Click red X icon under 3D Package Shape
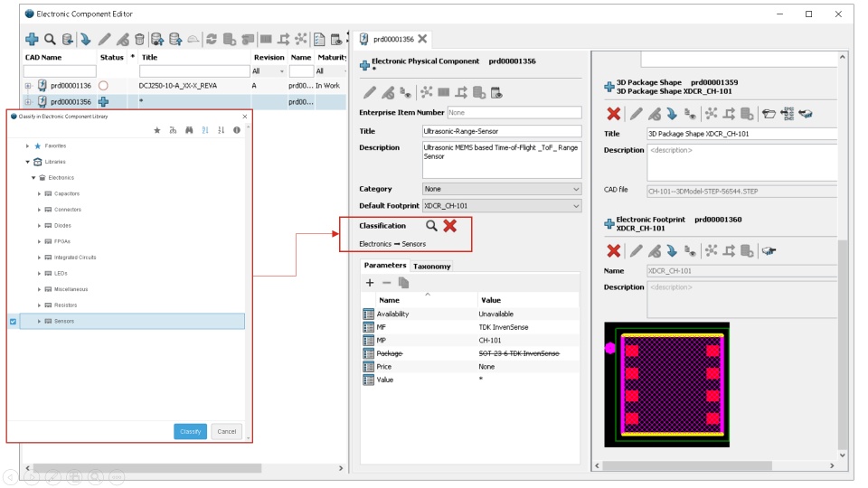This screenshot has height=488, width=868. [x=613, y=114]
